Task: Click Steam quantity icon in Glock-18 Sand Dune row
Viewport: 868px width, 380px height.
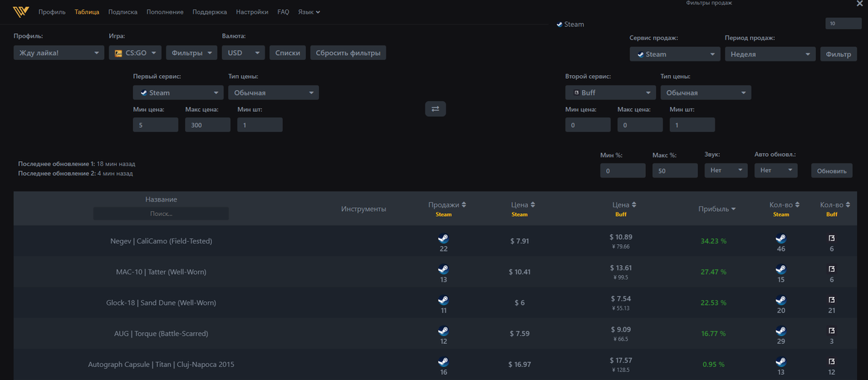Action: (x=780, y=301)
